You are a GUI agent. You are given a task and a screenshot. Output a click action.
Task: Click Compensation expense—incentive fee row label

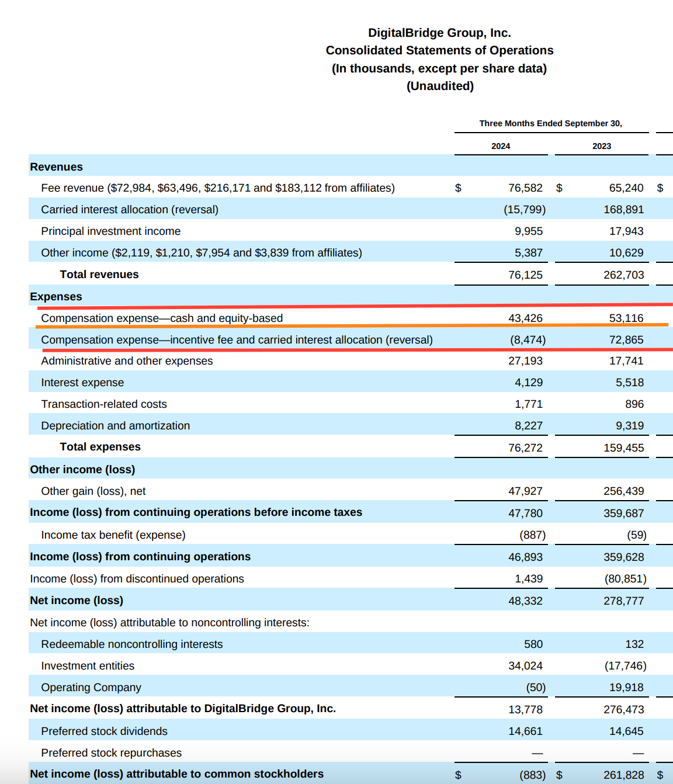point(237,340)
